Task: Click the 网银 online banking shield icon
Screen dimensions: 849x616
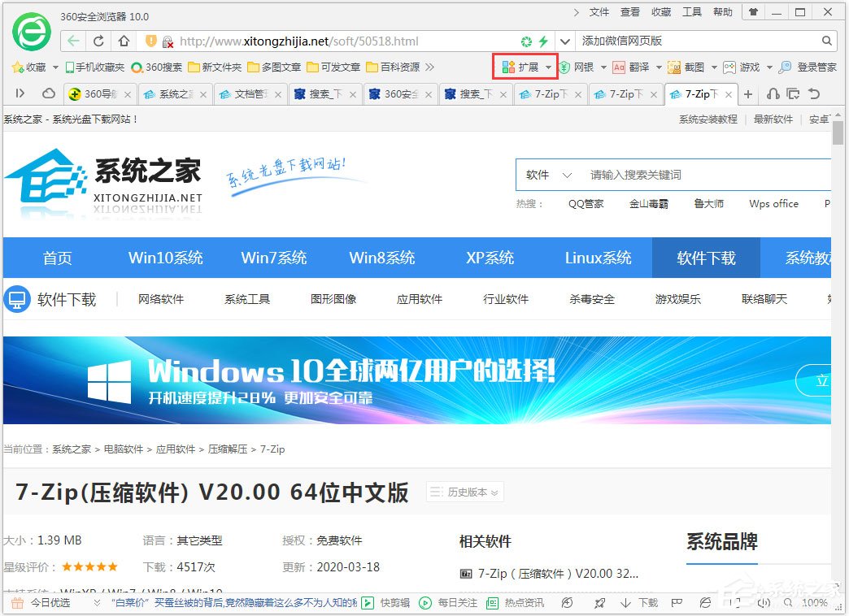Action: 564,67
